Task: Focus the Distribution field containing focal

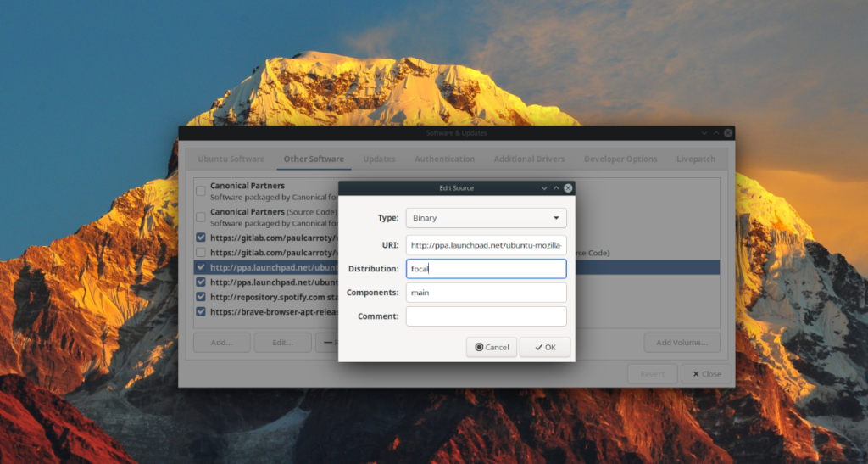Action: (x=486, y=269)
